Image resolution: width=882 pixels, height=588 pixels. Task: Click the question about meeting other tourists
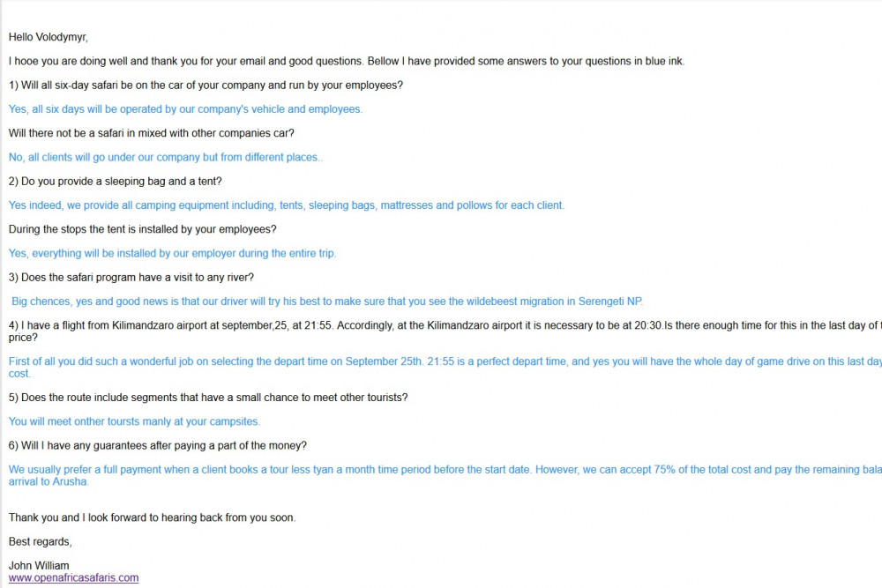[x=208, y=398]
